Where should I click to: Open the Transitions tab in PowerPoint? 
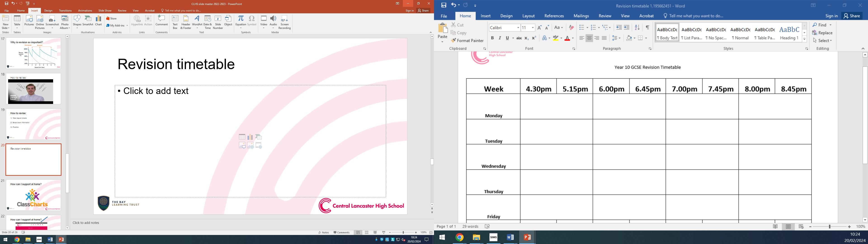click(x=65, y=11)
